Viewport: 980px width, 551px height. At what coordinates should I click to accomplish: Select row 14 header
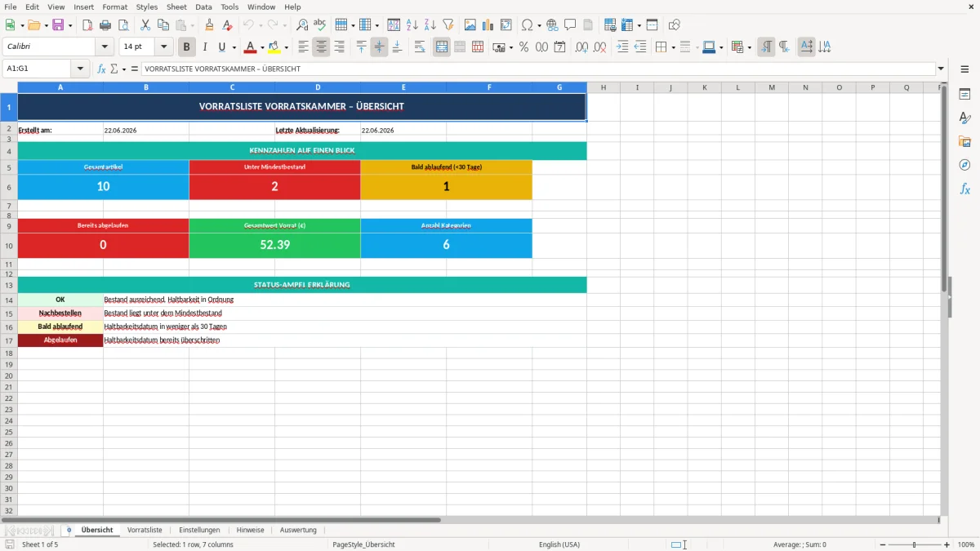(9, 300)
